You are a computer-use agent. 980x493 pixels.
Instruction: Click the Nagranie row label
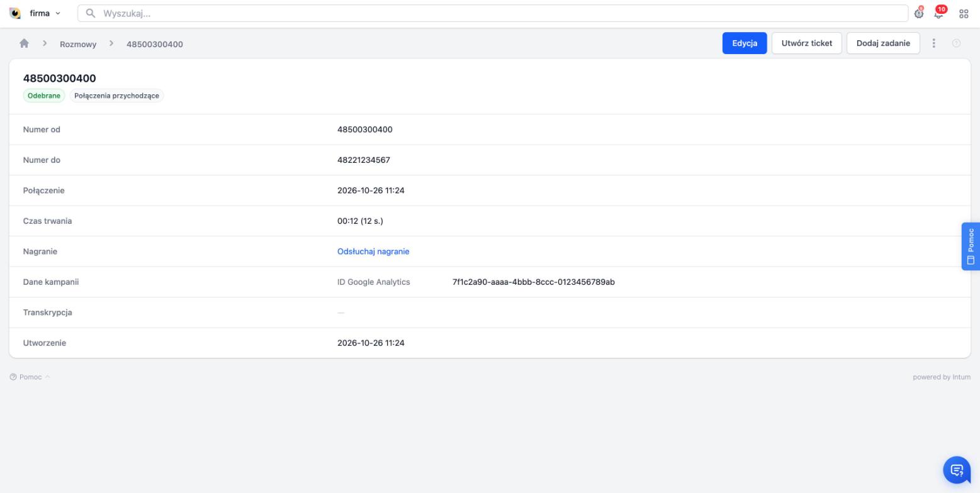pos(40,252)
